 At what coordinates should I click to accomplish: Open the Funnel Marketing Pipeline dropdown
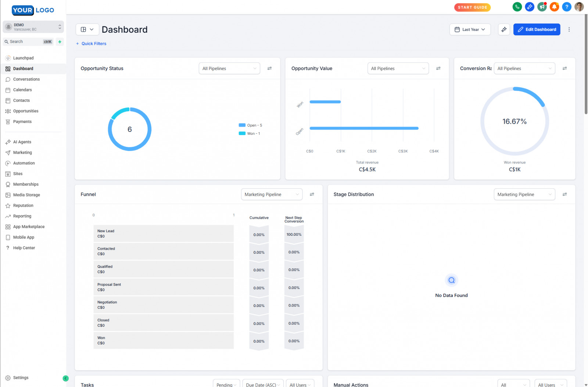pyautogui.click(x=272, y=194)
